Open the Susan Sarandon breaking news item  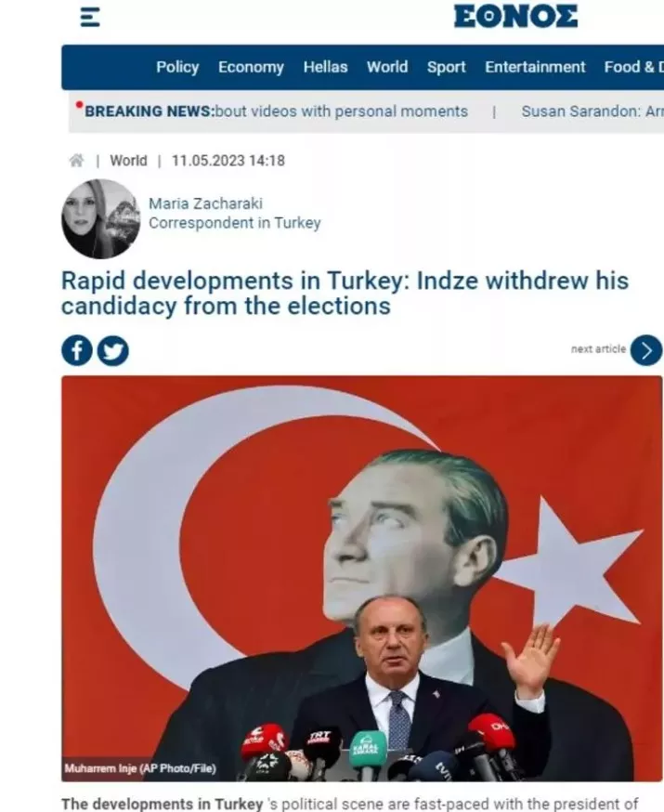[592, 111]
